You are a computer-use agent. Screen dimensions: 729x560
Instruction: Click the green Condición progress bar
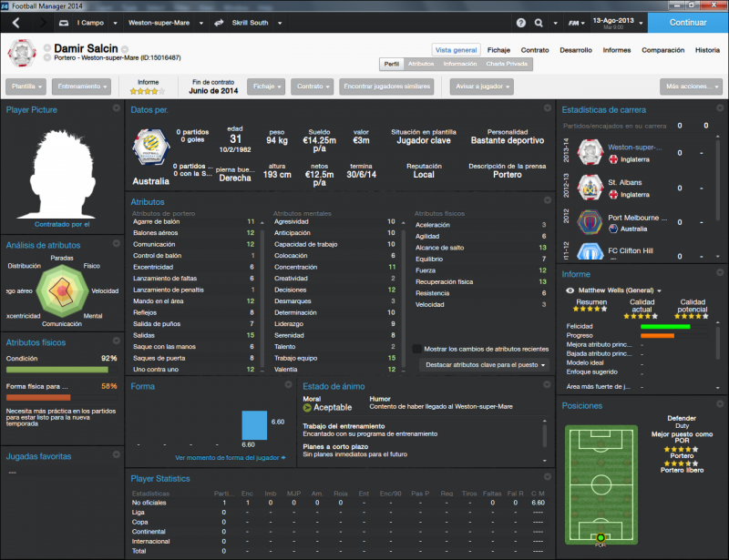[x=57, y=370]
